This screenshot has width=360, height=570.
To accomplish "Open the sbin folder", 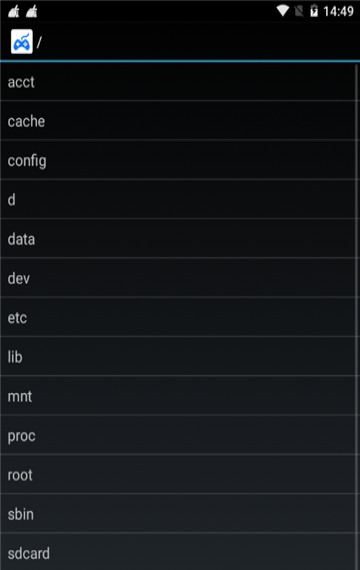I will pos(178,513).
